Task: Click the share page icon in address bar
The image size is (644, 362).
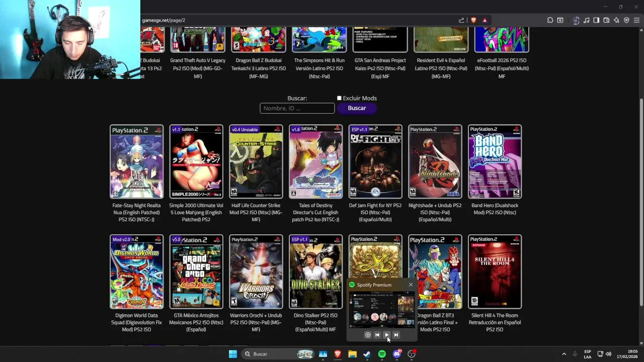Action: [x=461, y=20]
